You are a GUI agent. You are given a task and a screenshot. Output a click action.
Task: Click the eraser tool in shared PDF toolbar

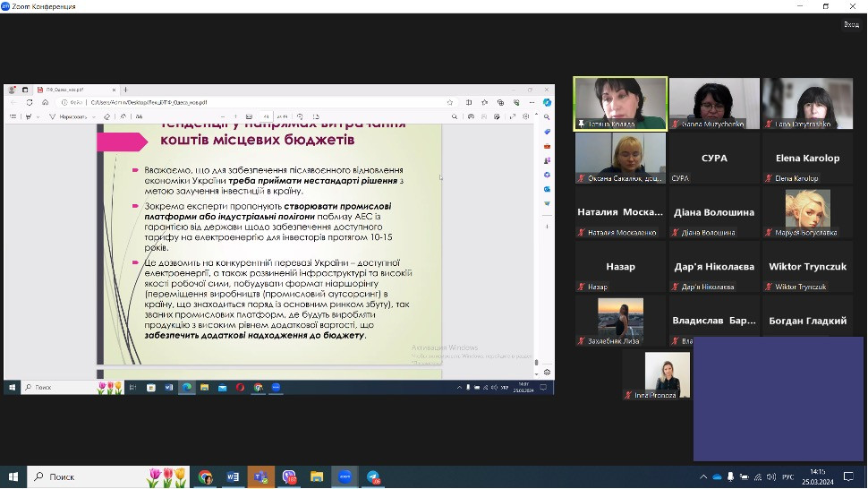[x=106, y=116]
